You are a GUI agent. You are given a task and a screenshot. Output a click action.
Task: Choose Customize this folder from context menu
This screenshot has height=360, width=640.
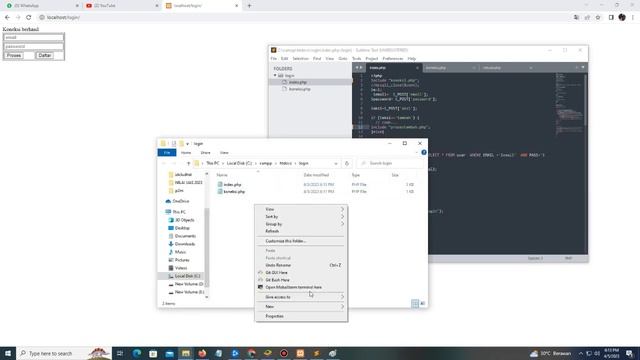(x=301, y=241)
